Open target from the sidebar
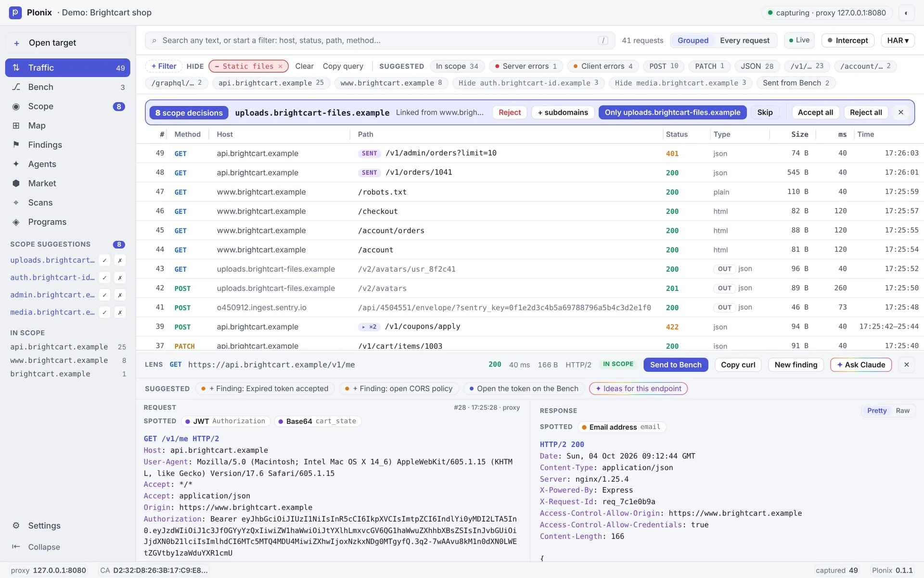The width and height of the screenshot is (924, 578). [x=67, y=43]
